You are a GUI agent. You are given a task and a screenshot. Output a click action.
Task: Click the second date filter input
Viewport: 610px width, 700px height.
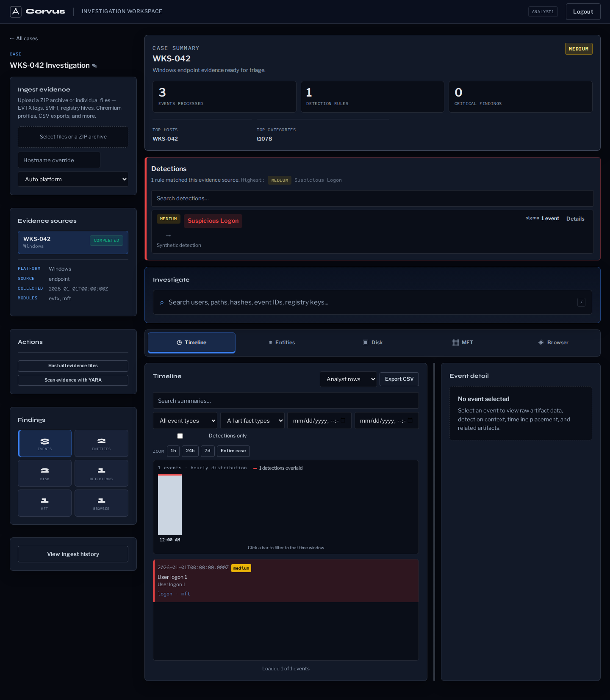click(x=387, y=421)
